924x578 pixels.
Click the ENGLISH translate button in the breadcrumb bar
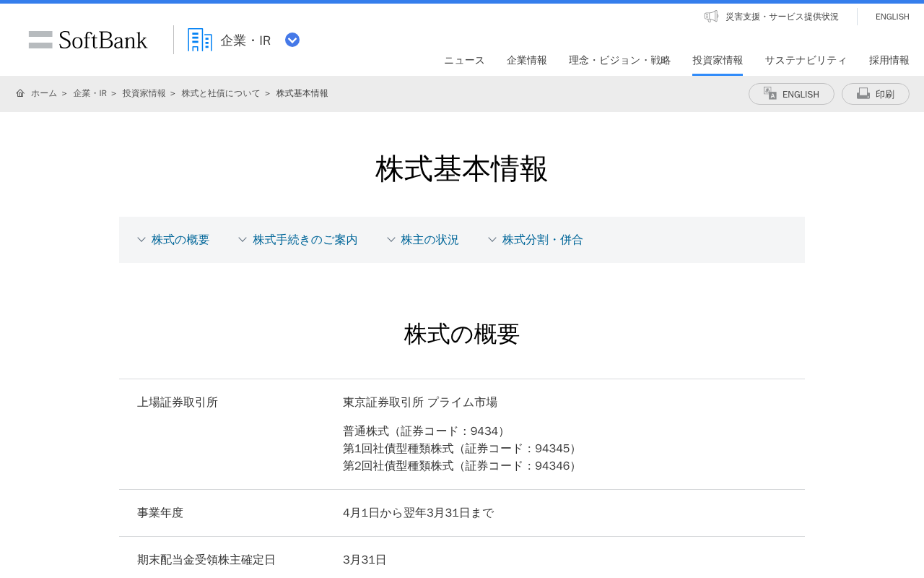tap(791, 94)
